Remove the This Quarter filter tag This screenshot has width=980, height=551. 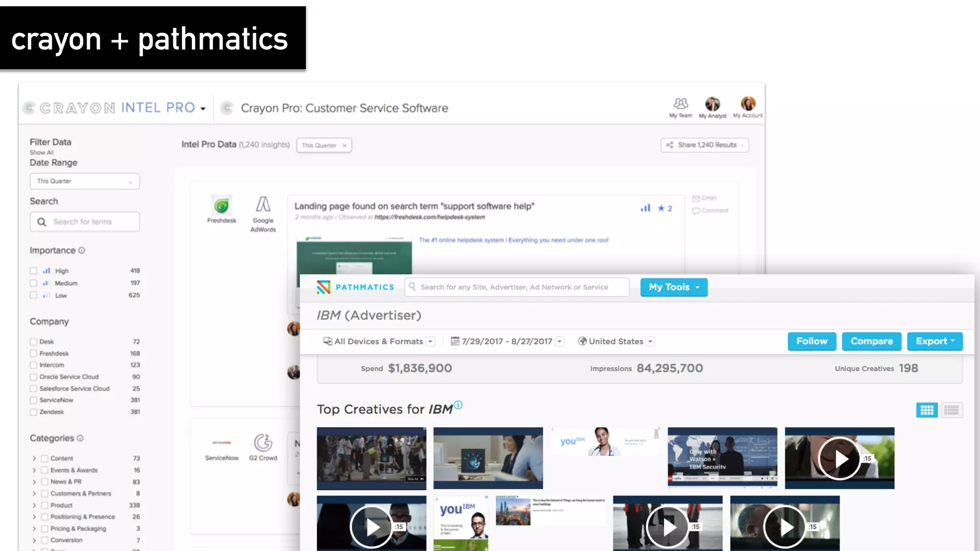coord(345,145)
